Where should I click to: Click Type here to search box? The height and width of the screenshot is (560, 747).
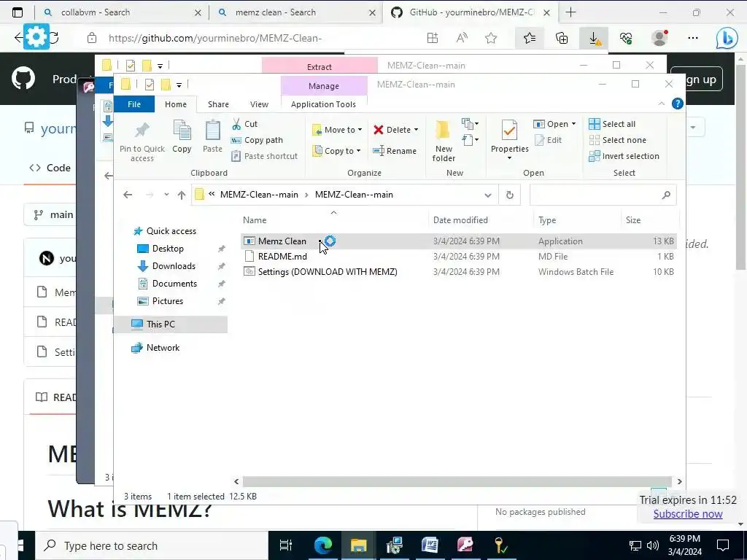tap(152, 545)
